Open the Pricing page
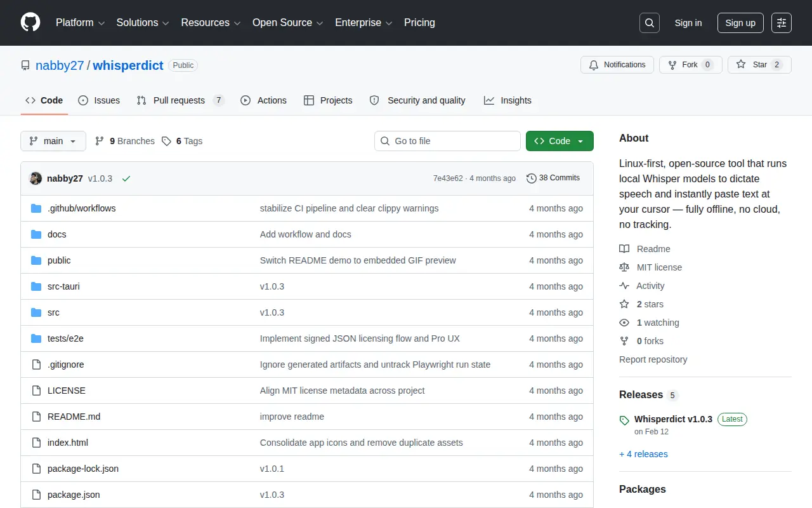The width and height of the screenshot is (812, 508). click(x=419, y=22)
